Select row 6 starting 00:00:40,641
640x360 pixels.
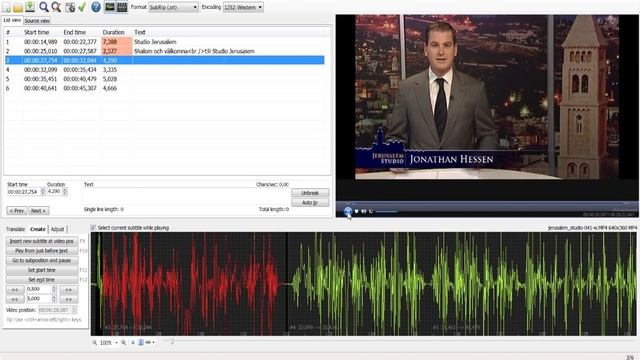pos(164,88)
